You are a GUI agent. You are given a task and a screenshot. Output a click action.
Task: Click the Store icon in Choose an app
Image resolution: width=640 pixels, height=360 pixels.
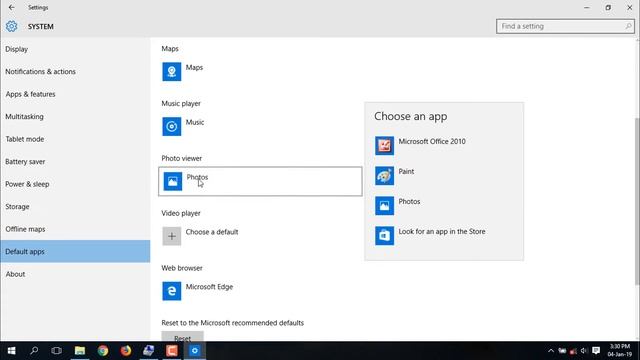pos(384,236)
